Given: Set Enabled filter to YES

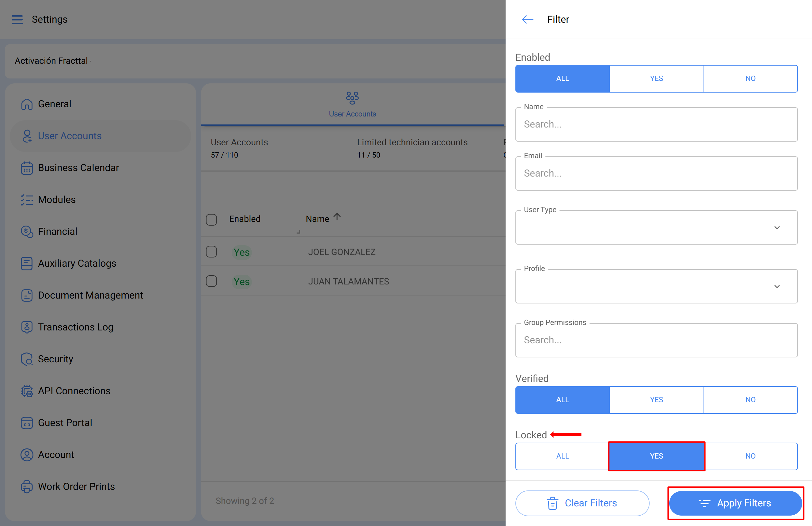Looking at the screenshot, I should click(656, 78).
